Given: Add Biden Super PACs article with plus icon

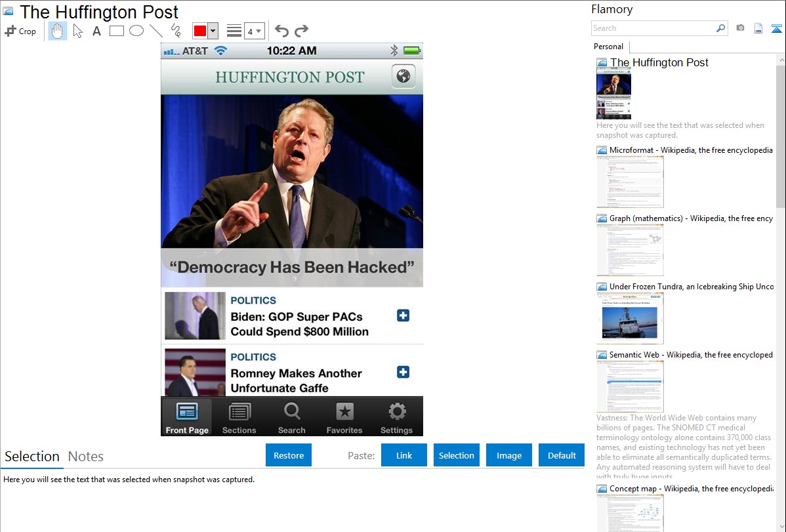Looking at the screenshot, I should coord(403,316).
